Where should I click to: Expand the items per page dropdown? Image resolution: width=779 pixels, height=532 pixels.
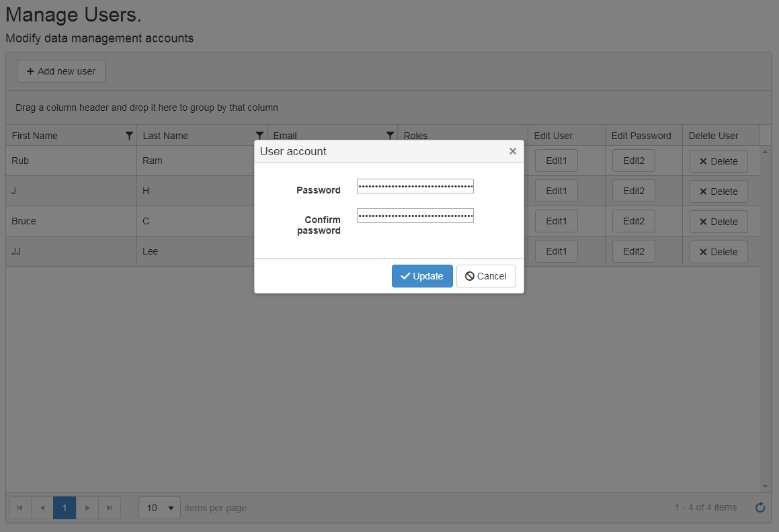pos(159,508)
